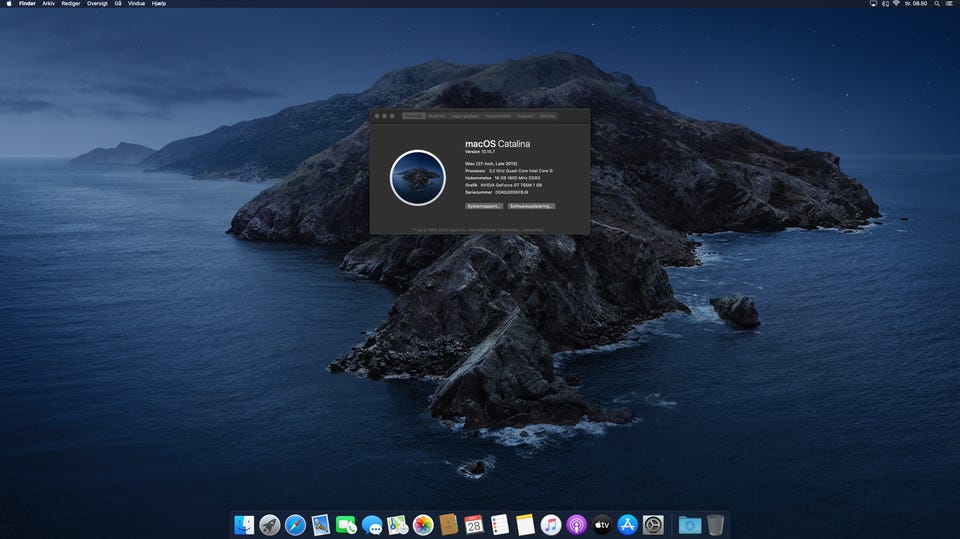Open the Hjælp menu
Image resolution: width=960 pixels, height=539 pixels.
(158, 4)
